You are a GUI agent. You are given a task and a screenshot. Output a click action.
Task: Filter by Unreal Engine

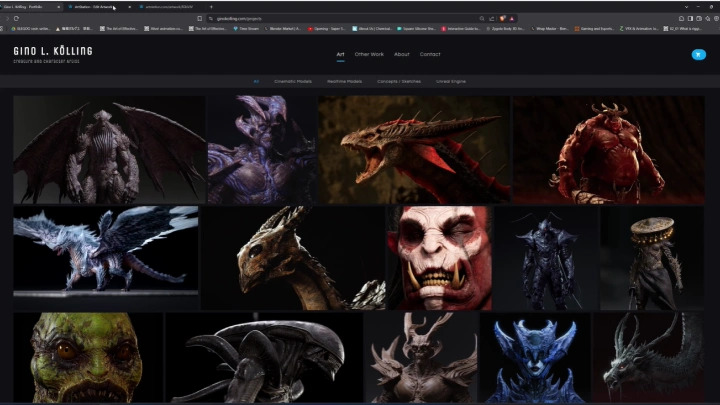(x=451, y=81)
